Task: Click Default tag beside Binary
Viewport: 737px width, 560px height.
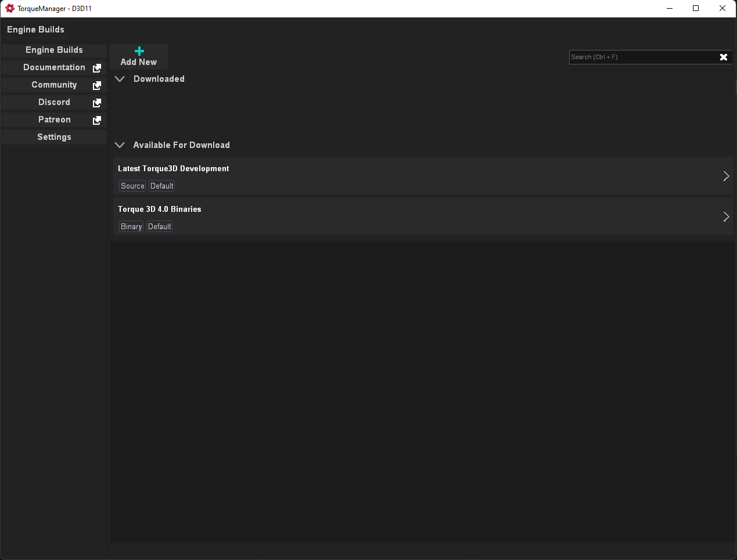Action: [160, 226]
